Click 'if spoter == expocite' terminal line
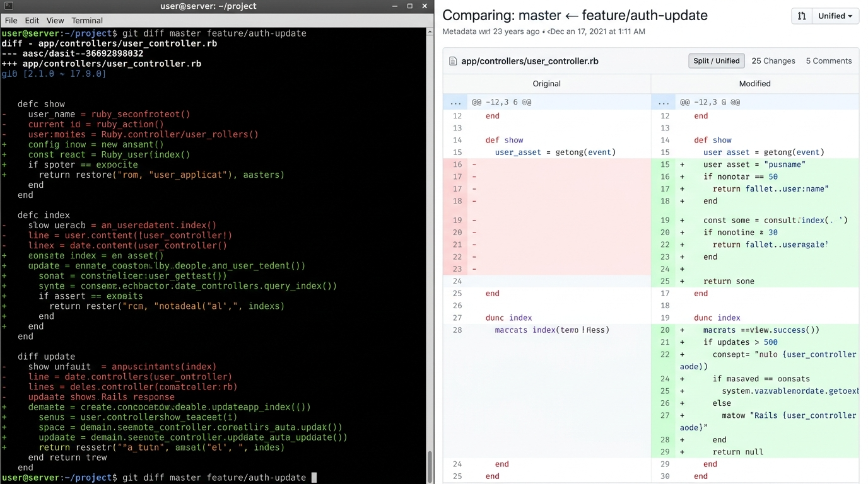The image size is (868, 484). click(83, 164)
